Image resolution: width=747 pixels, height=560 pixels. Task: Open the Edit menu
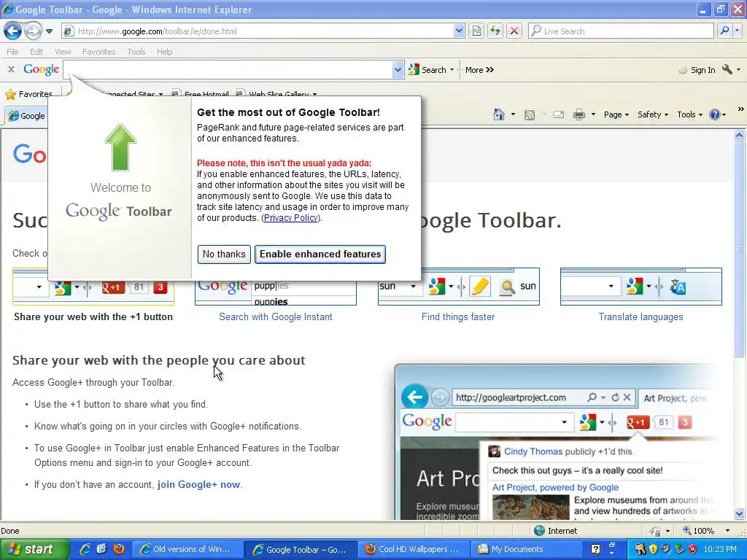(x=36, y=52)
